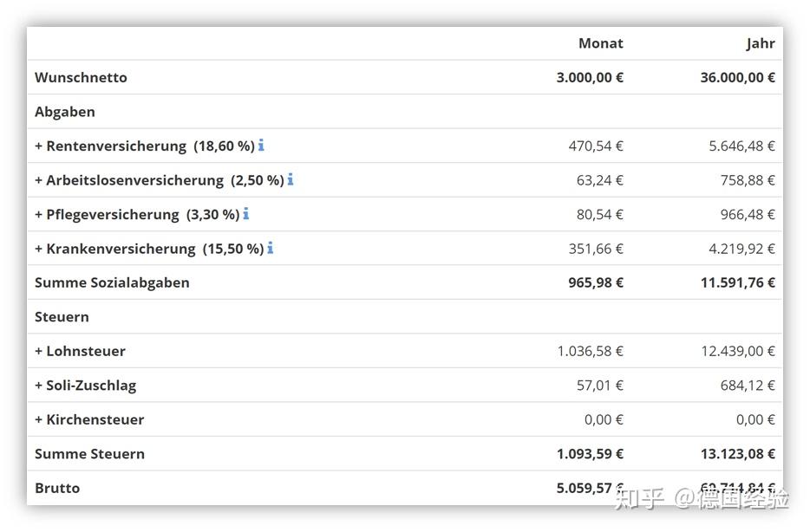
Task: Click the monthly Wunschnetto value 3.000,00 €
Action: click(x=590, y=77)
